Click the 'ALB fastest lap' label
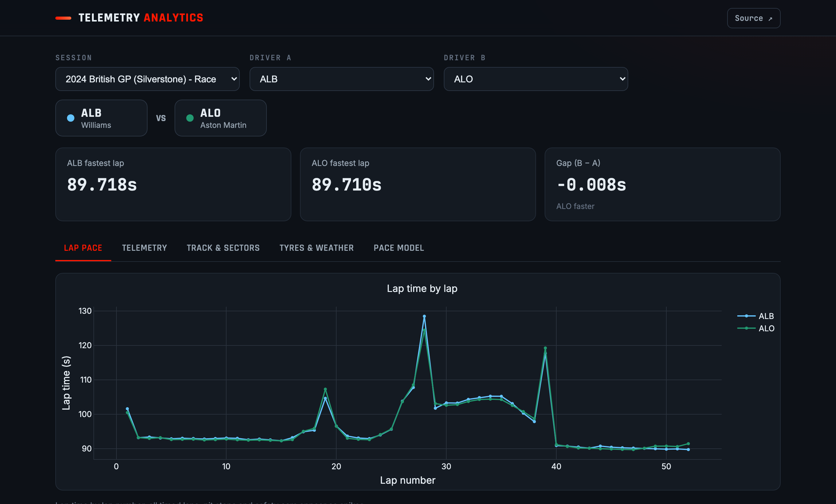Viewport: 836px width, 504px height. tap(96, 163)
